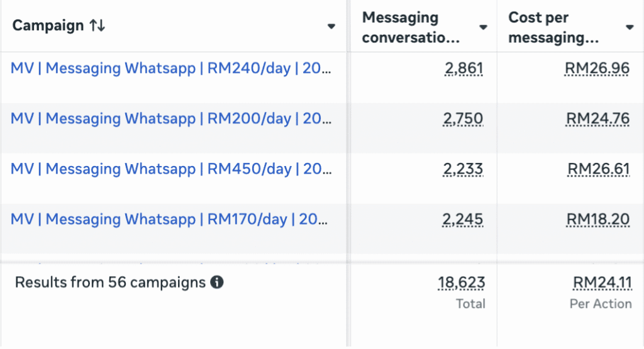The width and height of the screenshot is (644, 349).
Task: Click the Campaign column header label
Action: point(48,26)
